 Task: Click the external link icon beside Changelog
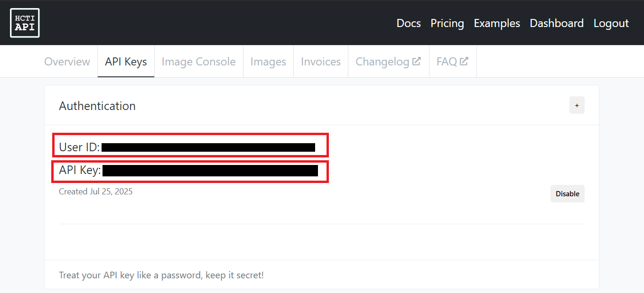point(416,61)
